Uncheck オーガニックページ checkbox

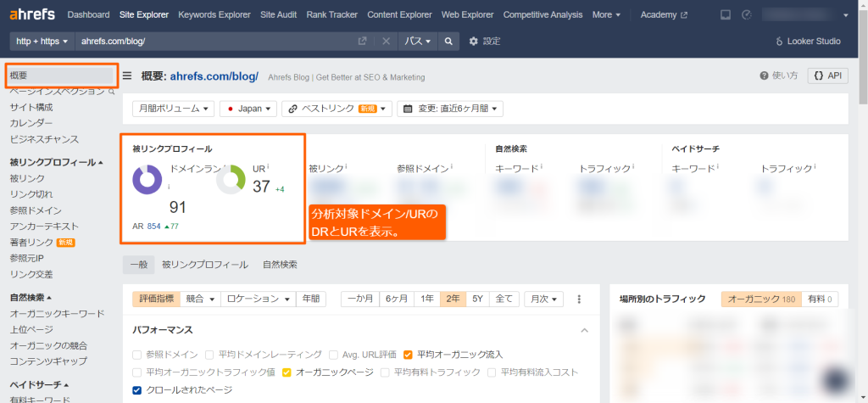point(287,372)
